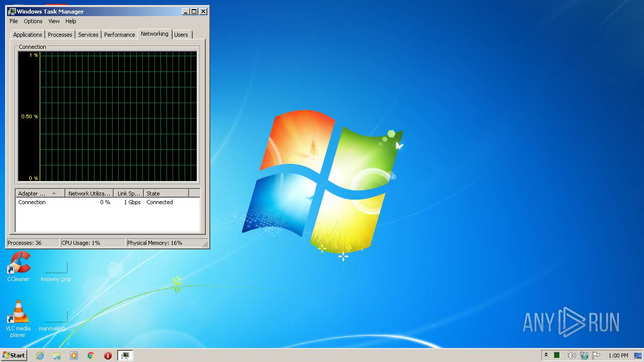
Task: Launch Google Chrome from taskbar
Action: point(91,355)
